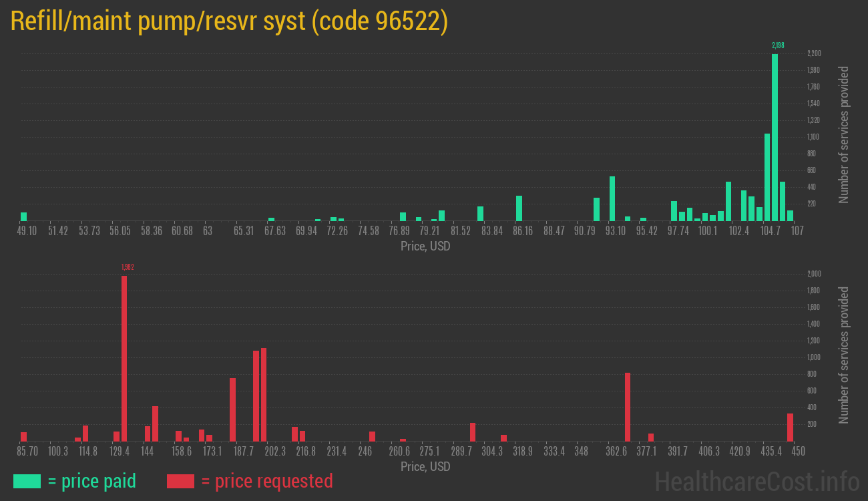Click the chart title with code 96522
The height and width of the screenshot is (501, 868).
(229, 22)
